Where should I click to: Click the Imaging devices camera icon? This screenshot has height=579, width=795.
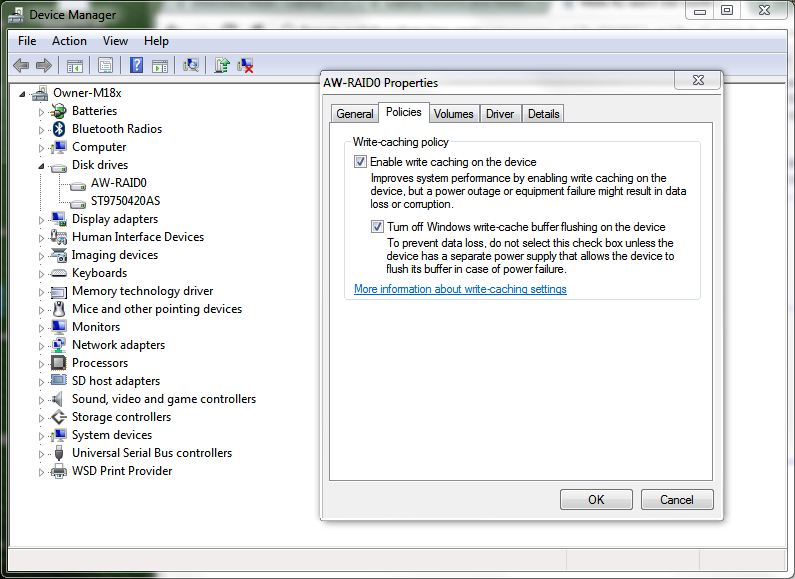click(59, 255)
